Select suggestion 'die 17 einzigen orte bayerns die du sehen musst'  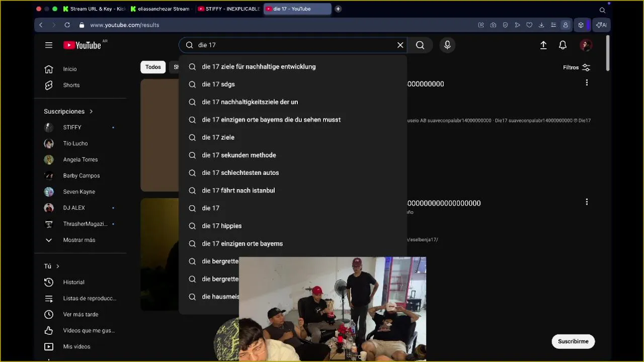tap(293, 120)
